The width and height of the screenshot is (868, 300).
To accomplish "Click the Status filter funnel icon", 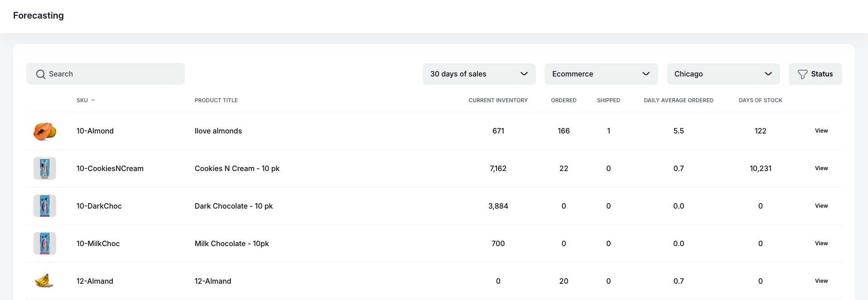I will [x=802, y=74].
